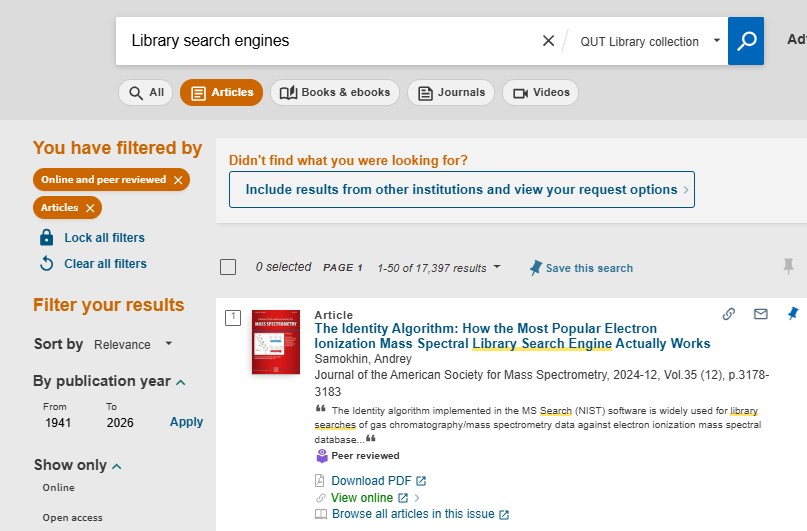Click the PDF file icon beside Download PDF
Screen dimensions: 807x531
click(x=320, y=481)
